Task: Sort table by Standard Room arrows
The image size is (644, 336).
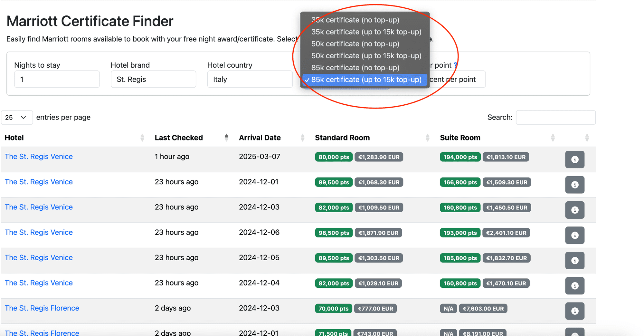Action: [x=427, y=138]
